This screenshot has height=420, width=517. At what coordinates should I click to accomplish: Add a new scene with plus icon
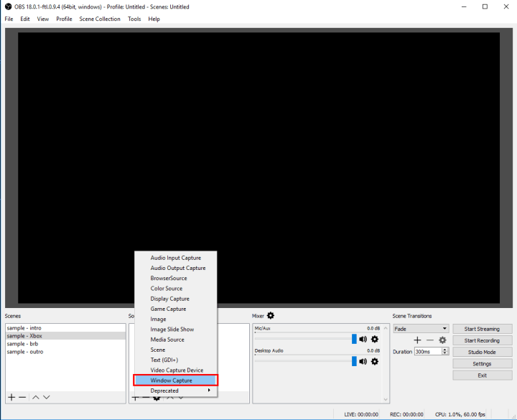pos(11,397)
